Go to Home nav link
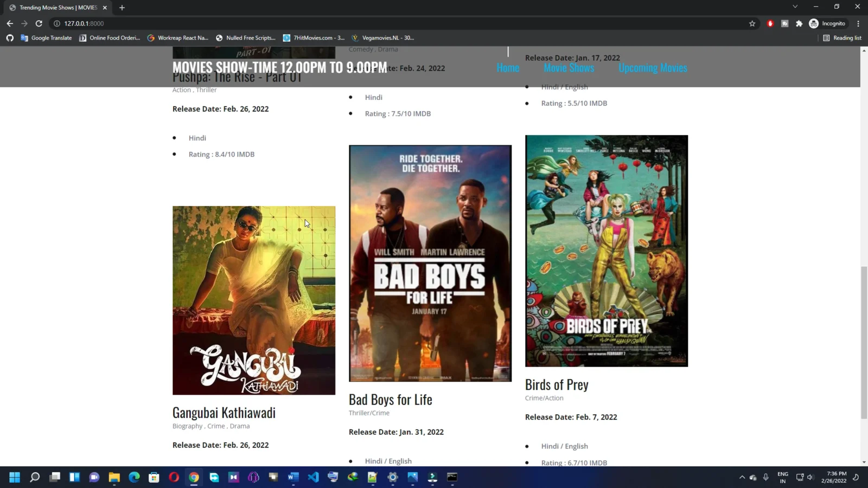Image resolution: width=868 pixels, height=488 pixels. coord(508,68)
